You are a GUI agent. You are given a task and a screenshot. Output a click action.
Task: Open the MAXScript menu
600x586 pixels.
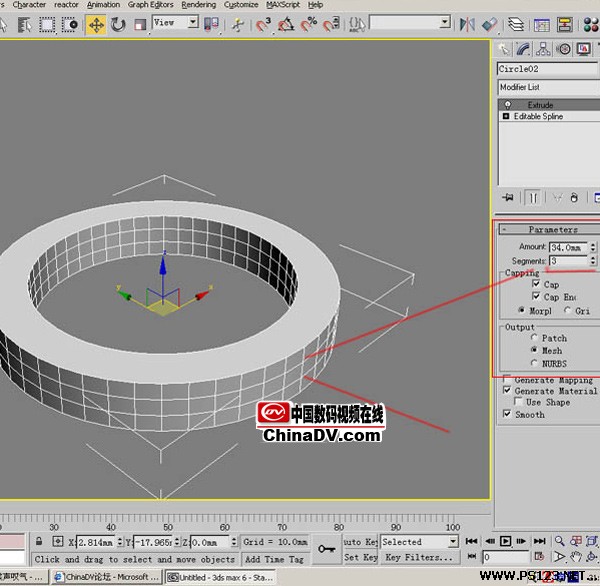point(283,5)
